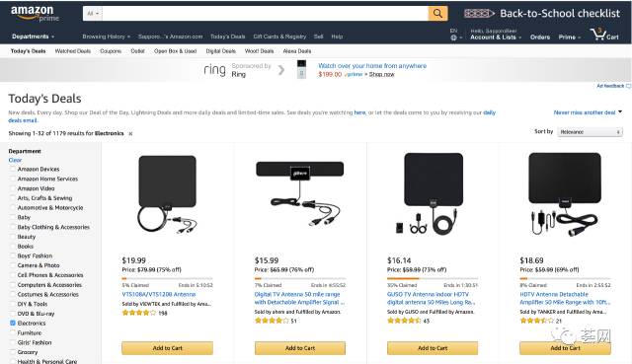Uncheck the Electronics department checkbox

[13, 323]
